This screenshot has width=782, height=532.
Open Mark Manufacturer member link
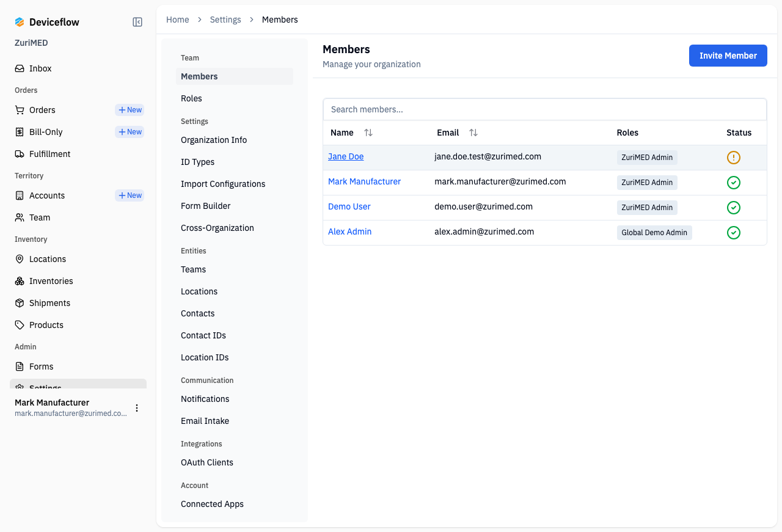point(364,181)
